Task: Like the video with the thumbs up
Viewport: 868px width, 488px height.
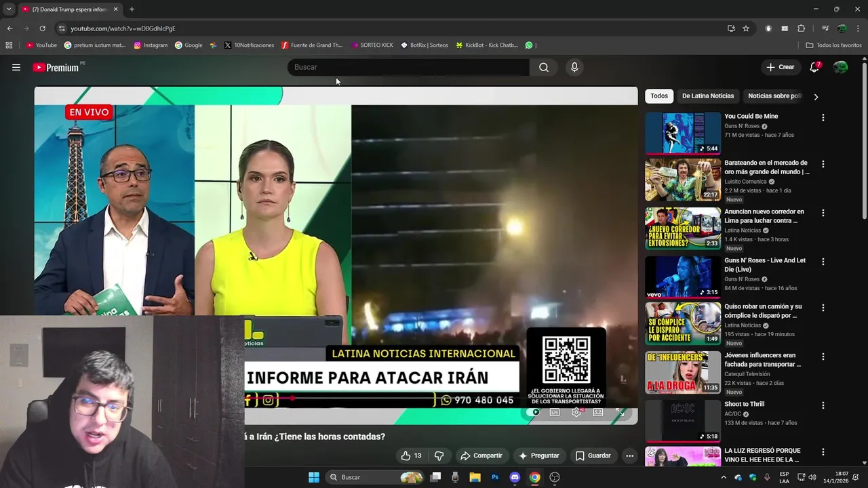Action: tap(411, 455)
